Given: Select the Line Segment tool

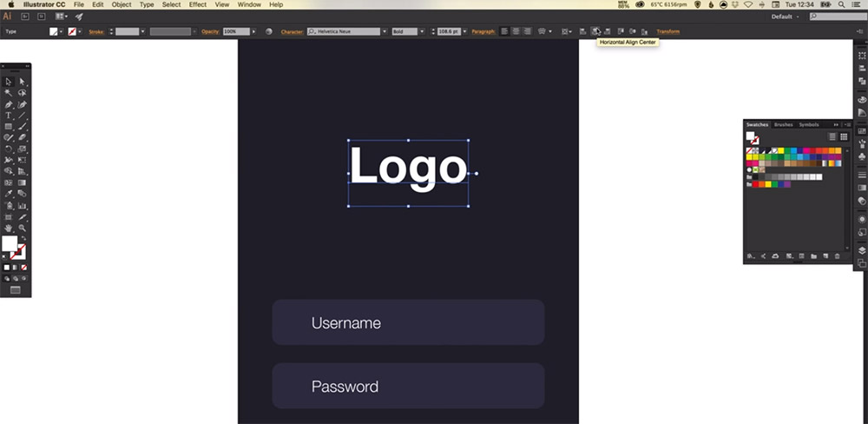Looking at the screenshot, I should coord(23,116).
